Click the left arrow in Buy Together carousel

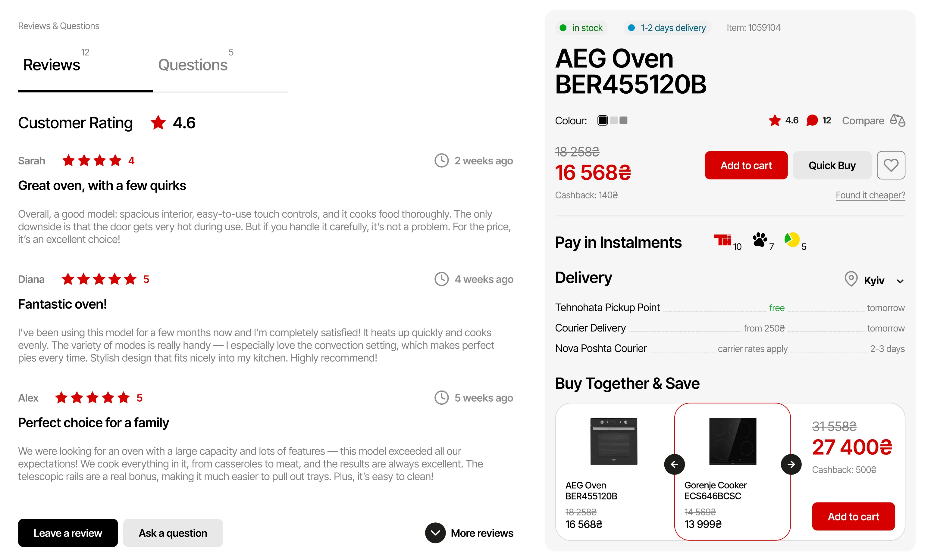(674, 464)
